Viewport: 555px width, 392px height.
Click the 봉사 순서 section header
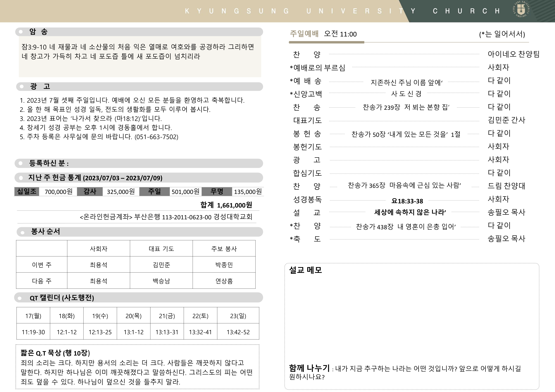140,232
